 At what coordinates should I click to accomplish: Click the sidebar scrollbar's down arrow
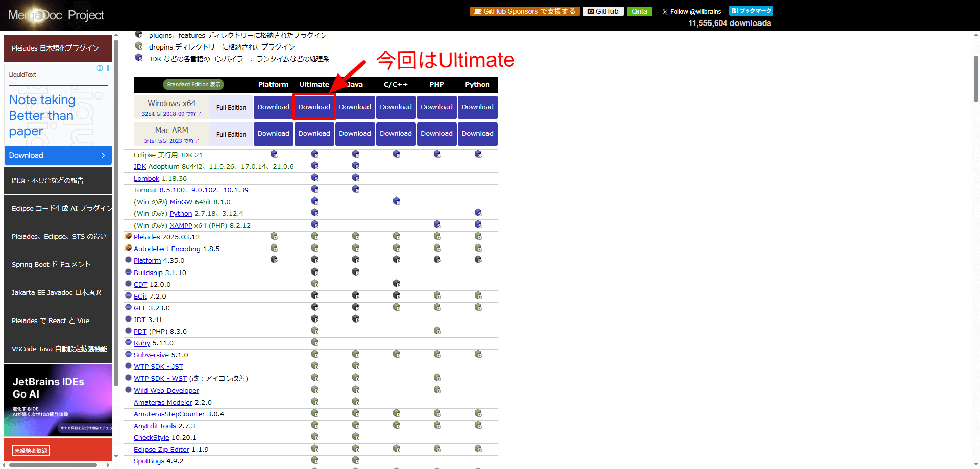[x=116, y=457]
